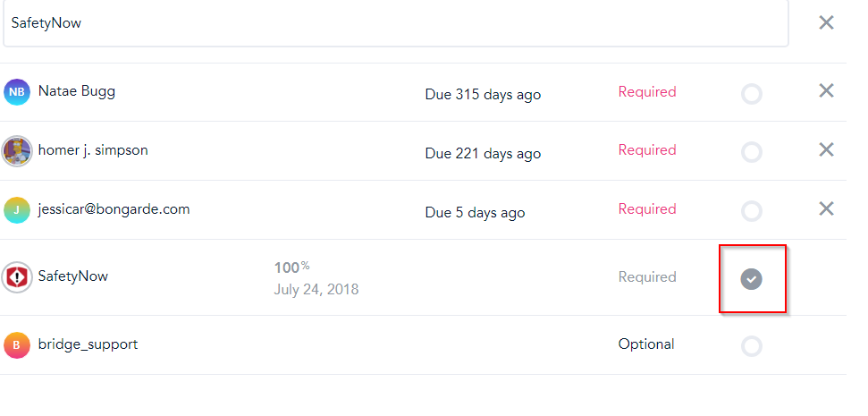This screenshot has height=416, width=868.
Task: Open Natae Bugg's name link
Action: pyautogui.click(x=77, y=90)
